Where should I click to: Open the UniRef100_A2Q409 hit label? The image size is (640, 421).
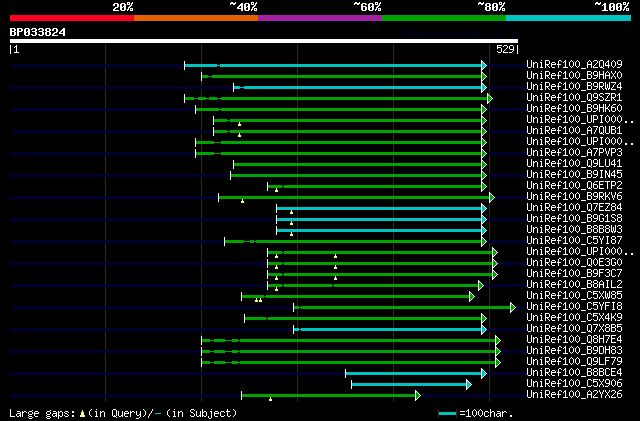coord(574,65)
